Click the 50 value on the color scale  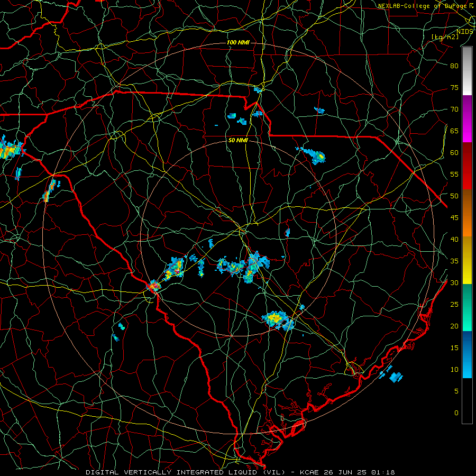pyautogui.click(x=454, y=196)
